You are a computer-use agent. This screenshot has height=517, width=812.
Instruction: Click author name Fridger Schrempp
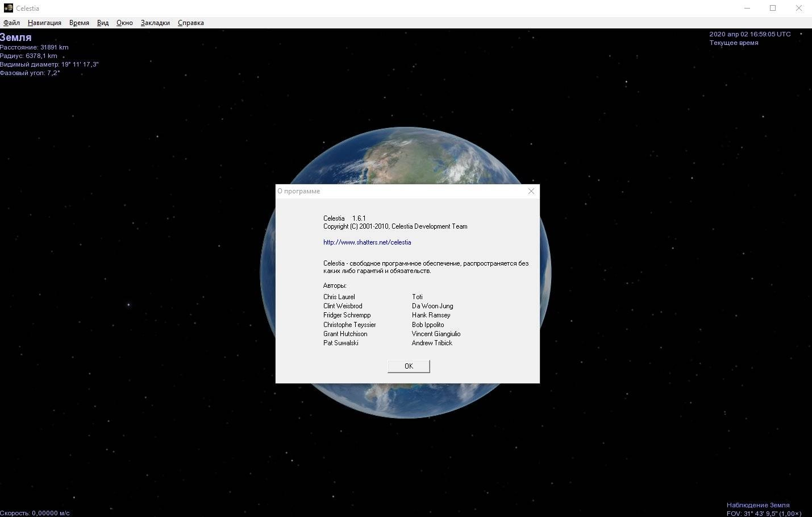347,315
